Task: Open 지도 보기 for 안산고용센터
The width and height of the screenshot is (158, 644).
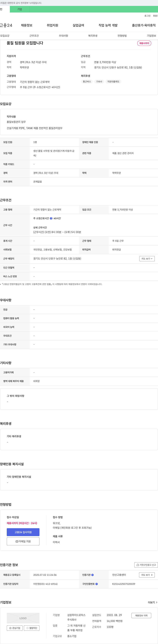Action: coord(147,575)
